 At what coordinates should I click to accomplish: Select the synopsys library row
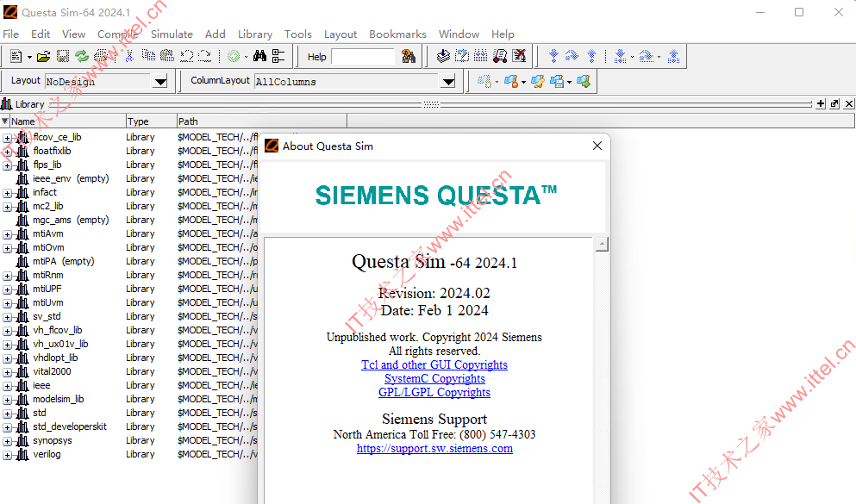53,440
